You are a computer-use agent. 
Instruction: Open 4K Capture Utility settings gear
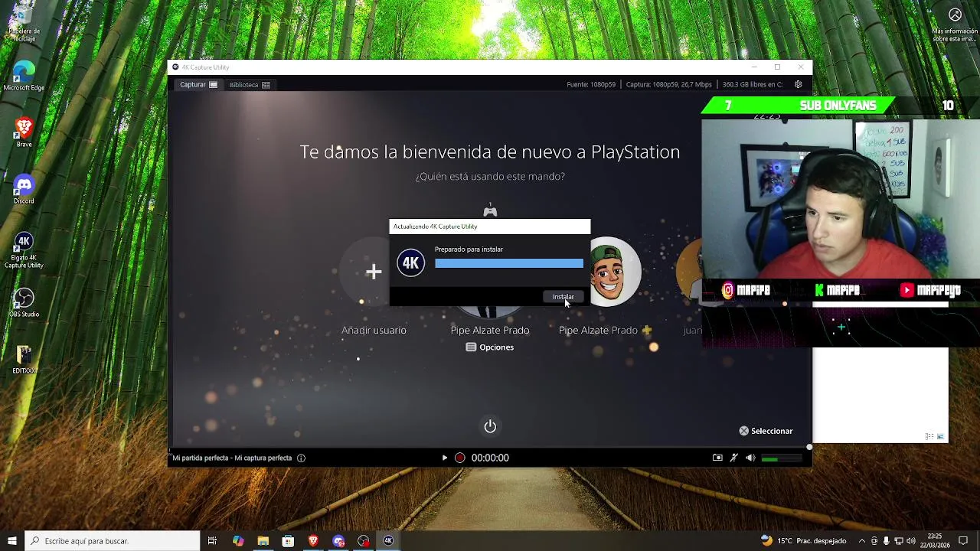799,84
